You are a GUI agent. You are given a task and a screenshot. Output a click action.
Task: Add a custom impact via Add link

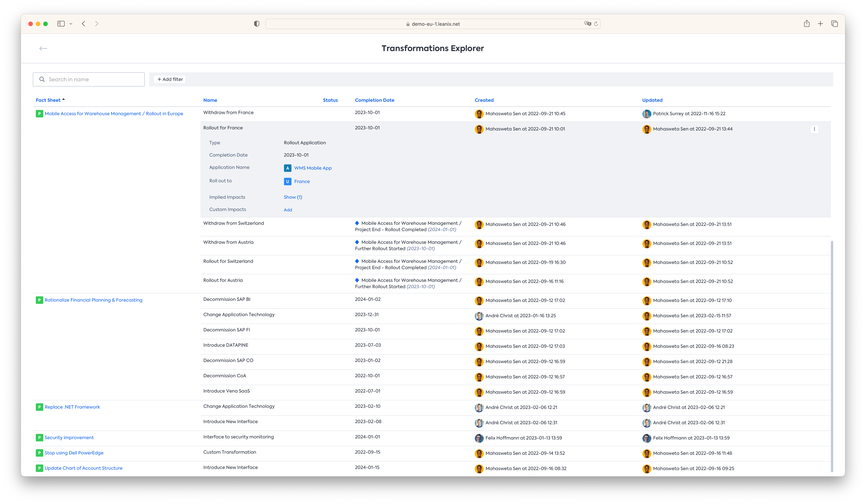pos(288,210)
